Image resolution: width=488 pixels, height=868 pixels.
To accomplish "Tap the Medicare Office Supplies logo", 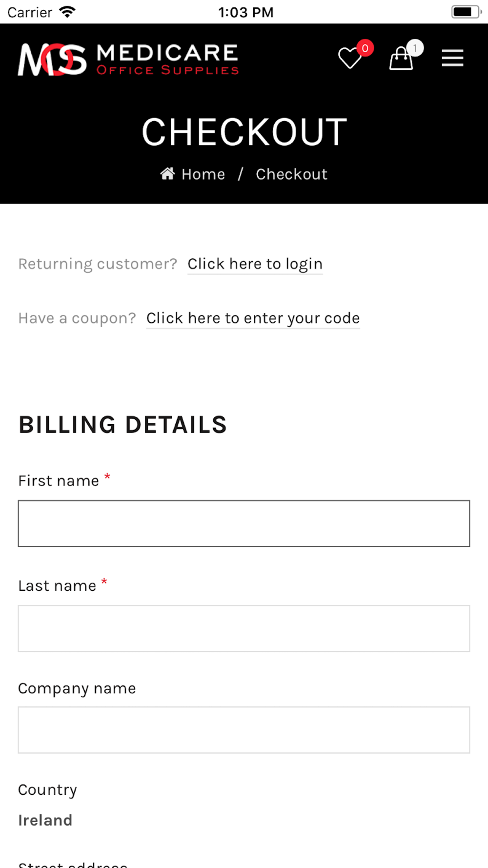I will tap(128, 60).
